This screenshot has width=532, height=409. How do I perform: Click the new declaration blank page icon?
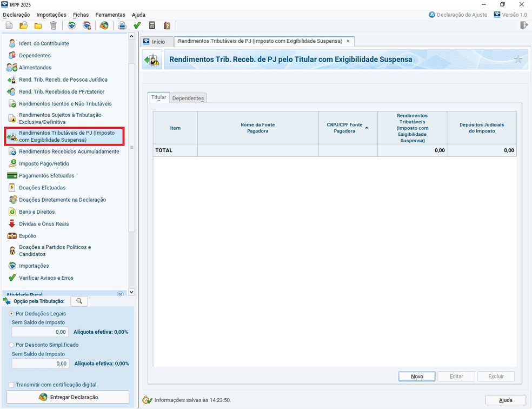pos(9,25)
